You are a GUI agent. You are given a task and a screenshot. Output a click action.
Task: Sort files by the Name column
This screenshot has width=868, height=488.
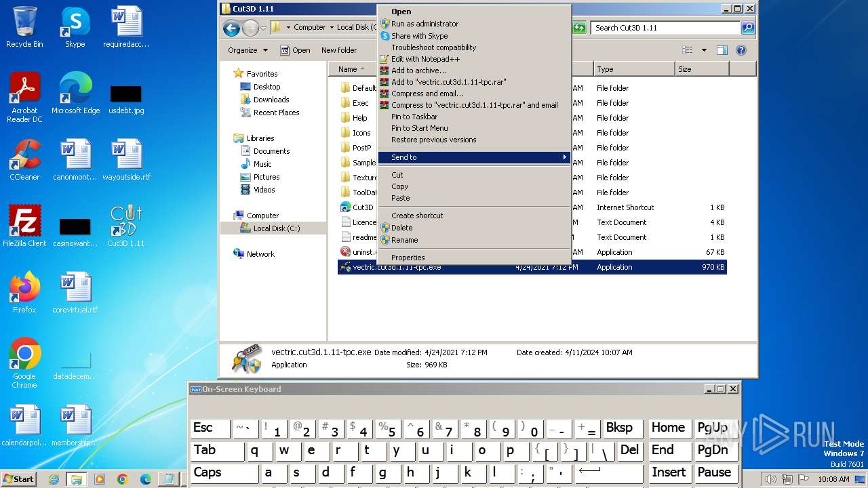pos(351,69)
